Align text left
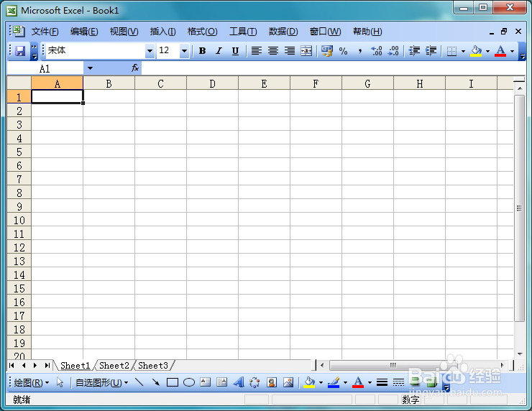 tap(257, 51)
